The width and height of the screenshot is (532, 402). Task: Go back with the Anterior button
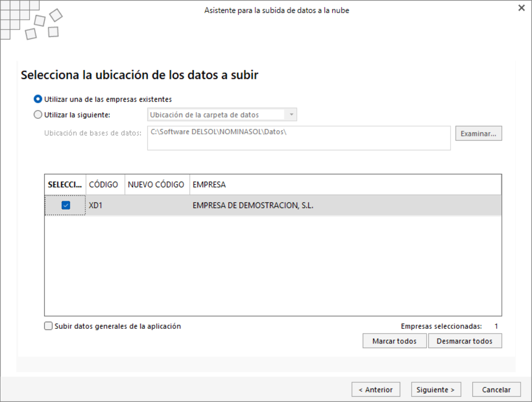pos(376,390)
